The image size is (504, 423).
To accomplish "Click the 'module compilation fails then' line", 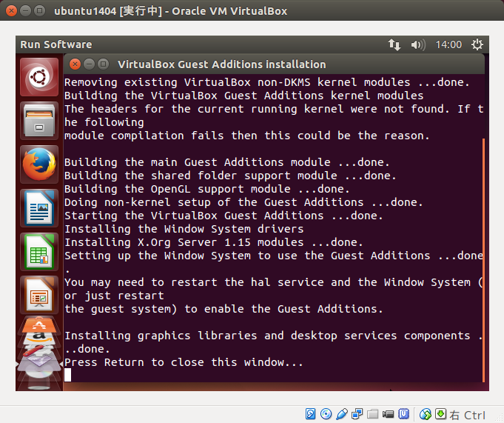I will click(x=247, y=136).
